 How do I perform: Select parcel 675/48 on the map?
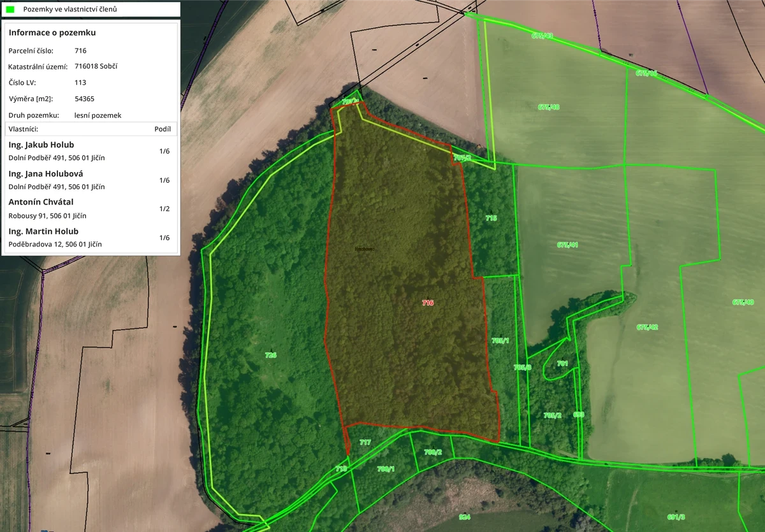(x=548, y=107)
